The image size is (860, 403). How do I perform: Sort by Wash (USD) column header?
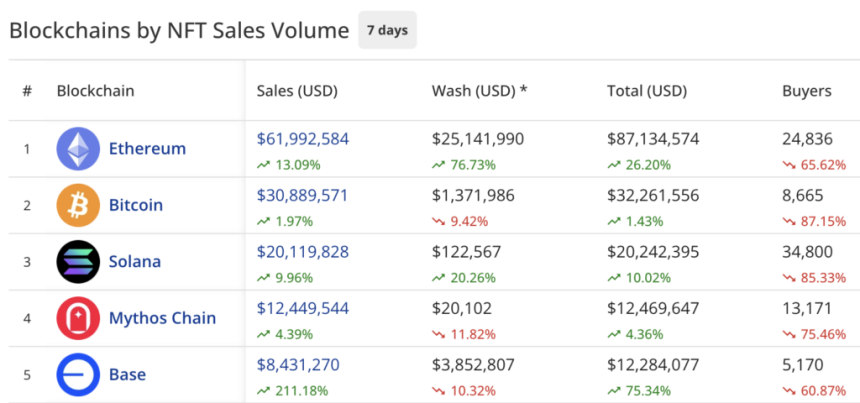(x=479, y=91)
